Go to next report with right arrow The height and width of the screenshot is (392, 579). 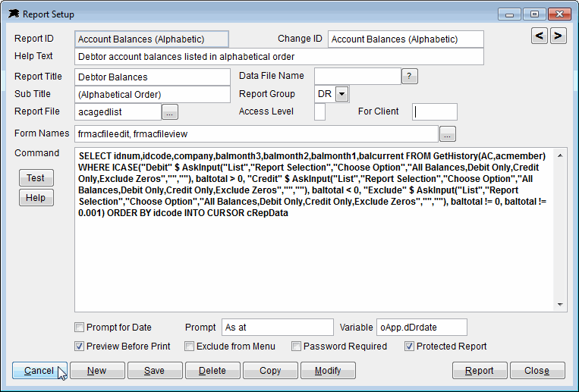[x=558, y=36]
